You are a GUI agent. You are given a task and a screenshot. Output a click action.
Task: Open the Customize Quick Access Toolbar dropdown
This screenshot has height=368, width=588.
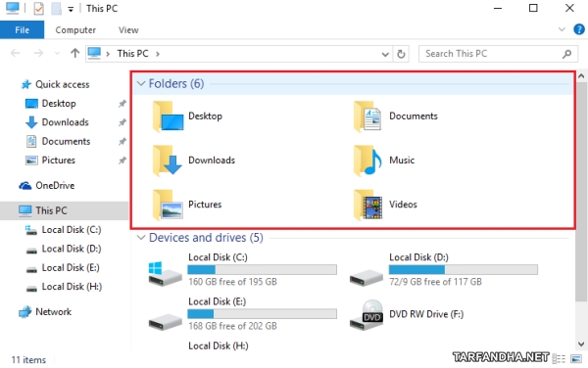pos(71,10)
